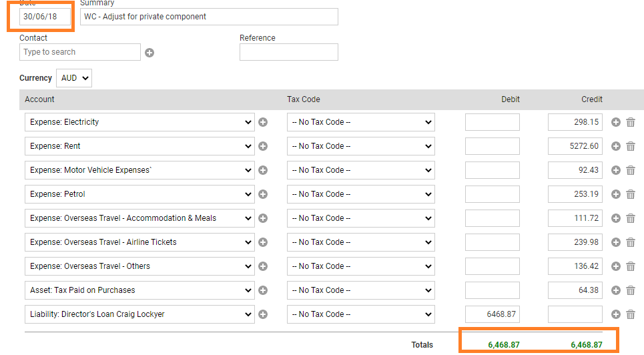The height and width of the screenshot is (355, 644).
Task: Open the AUD currency dropdown
Action: pyautogui.click(x=74, y=78)
